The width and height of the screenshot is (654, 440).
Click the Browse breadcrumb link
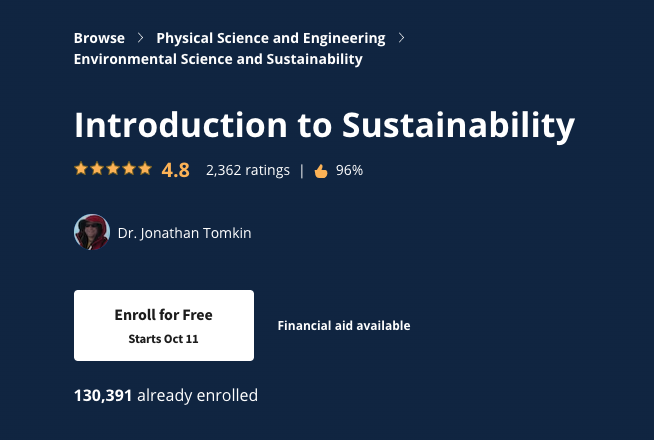(99, 38)
